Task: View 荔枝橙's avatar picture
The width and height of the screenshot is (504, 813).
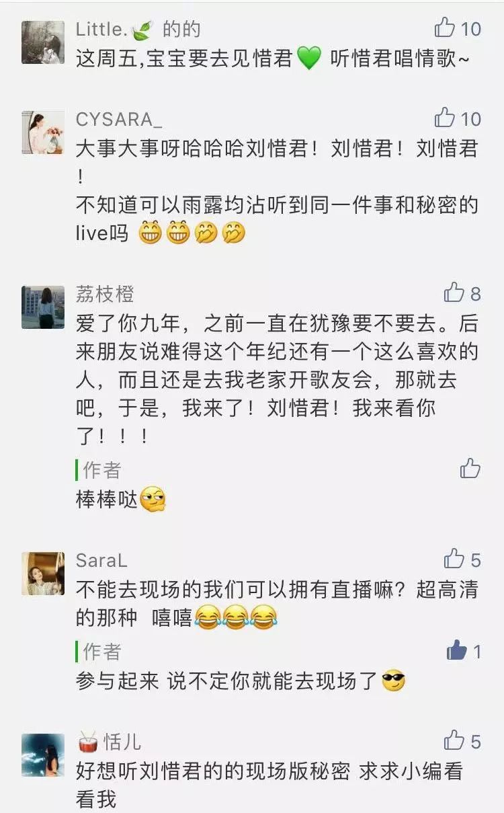Action: 43,307
